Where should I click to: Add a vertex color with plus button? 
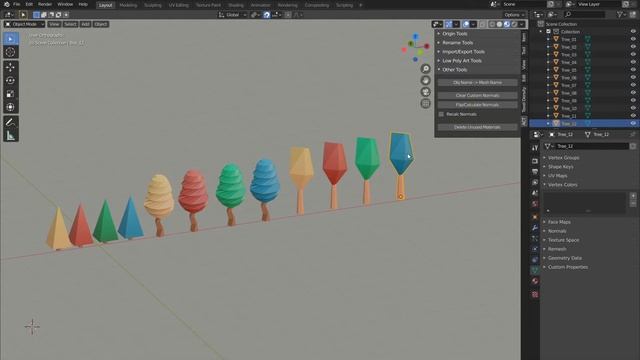coord(633,196)
